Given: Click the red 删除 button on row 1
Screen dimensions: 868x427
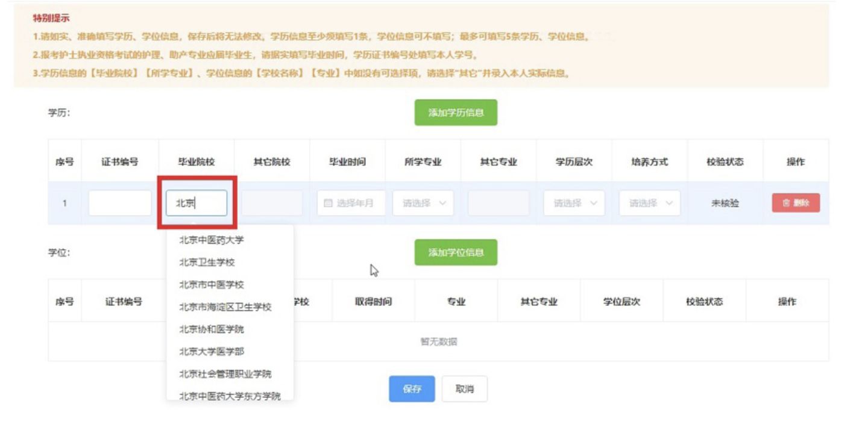Looking at the screenshot, I should 797,203.
